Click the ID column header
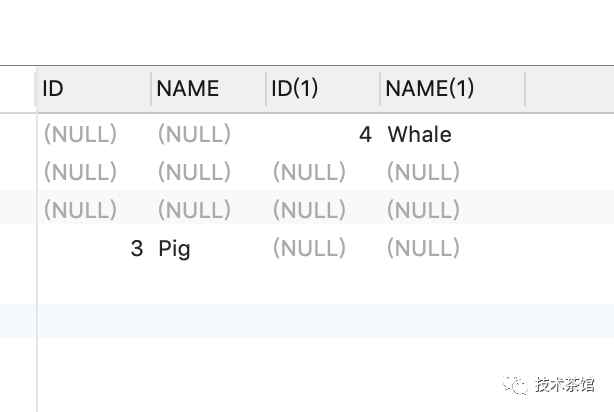Viewport: 614px width, 412px height. tap(94, 89)
